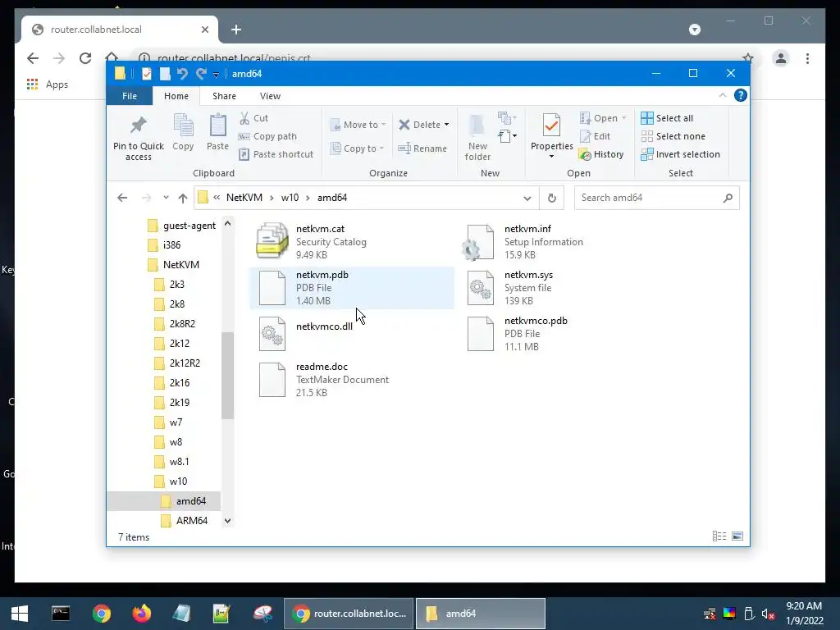
Task: Click the Up one level arrow
Action: click(x=183, y=198)
